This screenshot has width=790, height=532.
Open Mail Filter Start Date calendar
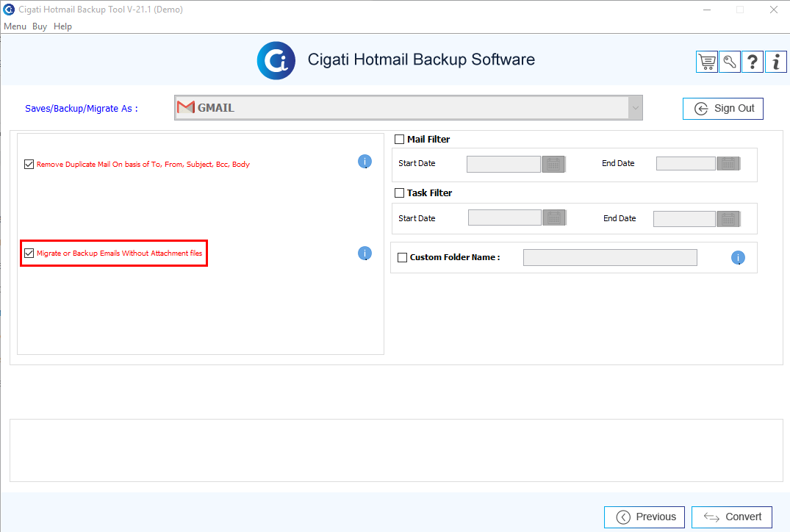coord(553,165)
